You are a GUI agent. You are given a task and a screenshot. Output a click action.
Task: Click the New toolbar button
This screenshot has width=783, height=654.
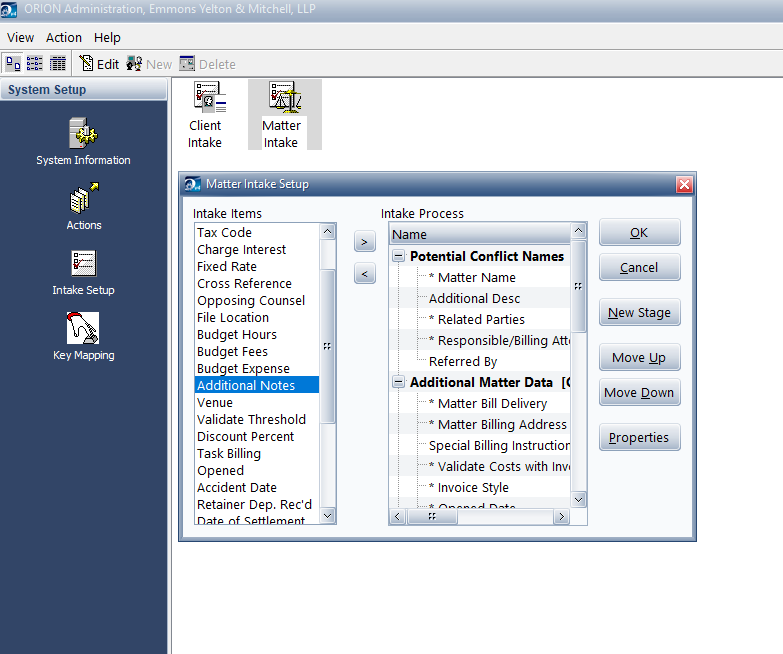pos(149,64)
